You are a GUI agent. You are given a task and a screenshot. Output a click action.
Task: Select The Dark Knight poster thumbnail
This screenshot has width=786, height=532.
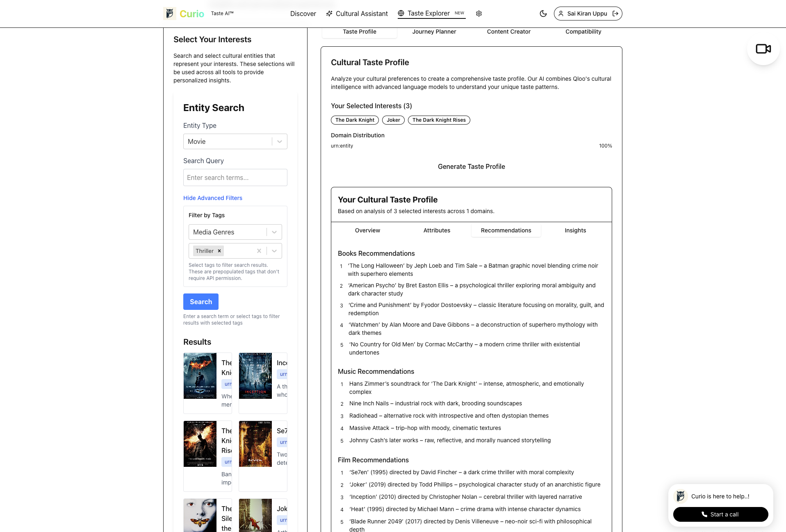pos(200,376)
